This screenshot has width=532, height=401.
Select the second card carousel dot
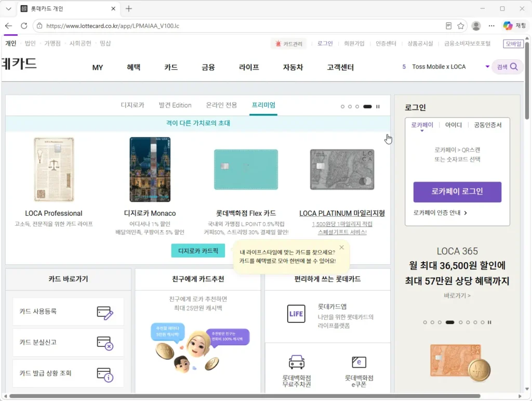(350, 107)
